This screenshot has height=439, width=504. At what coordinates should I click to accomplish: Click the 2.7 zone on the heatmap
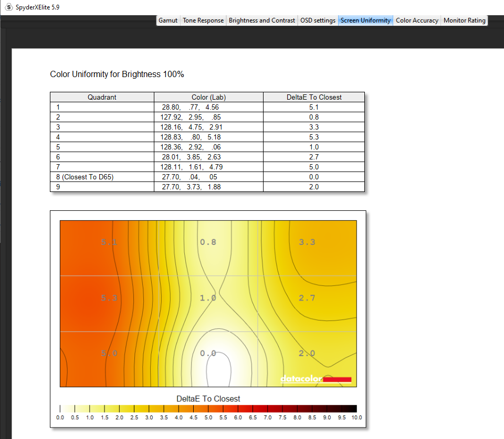(307, 298)
